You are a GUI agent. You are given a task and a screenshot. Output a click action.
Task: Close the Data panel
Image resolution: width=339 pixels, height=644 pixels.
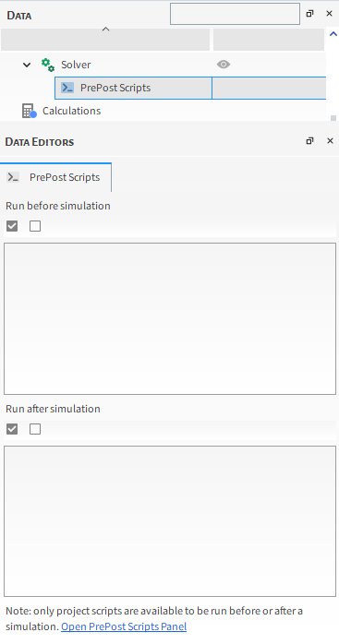(329, 14)
